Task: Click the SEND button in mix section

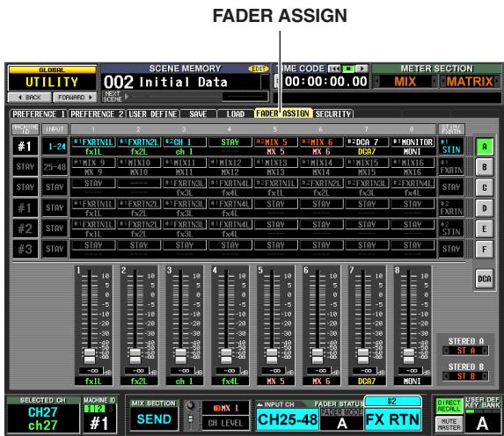Action: (154, 419)
